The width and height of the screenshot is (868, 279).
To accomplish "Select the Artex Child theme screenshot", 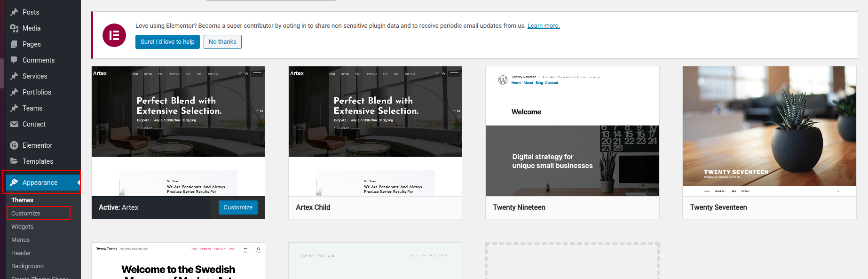I will tap(375, 131).
